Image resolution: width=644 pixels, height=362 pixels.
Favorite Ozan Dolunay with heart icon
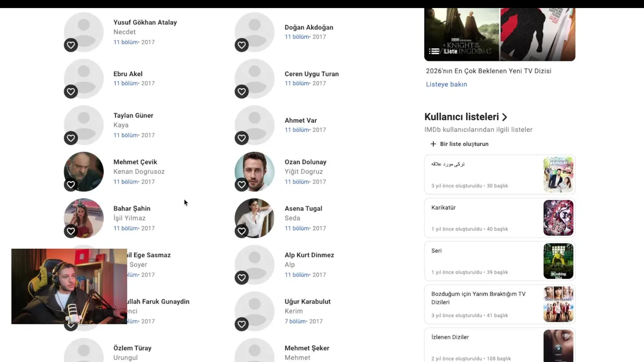(x=242, y=185)
